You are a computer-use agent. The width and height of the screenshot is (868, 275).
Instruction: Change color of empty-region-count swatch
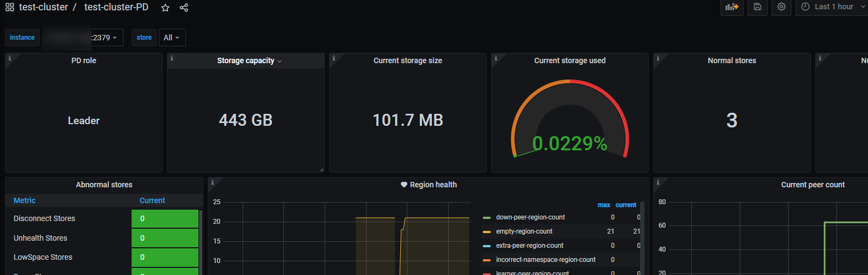[487, 232]
